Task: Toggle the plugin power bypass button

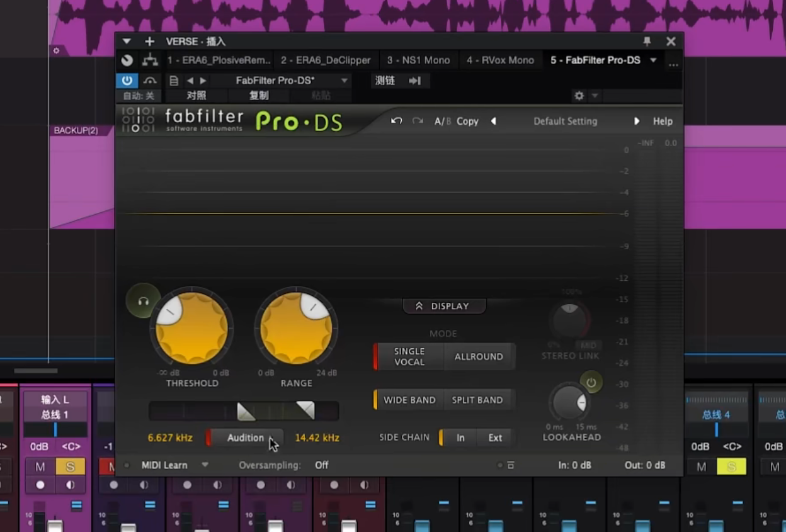Action: pos(127,81)
